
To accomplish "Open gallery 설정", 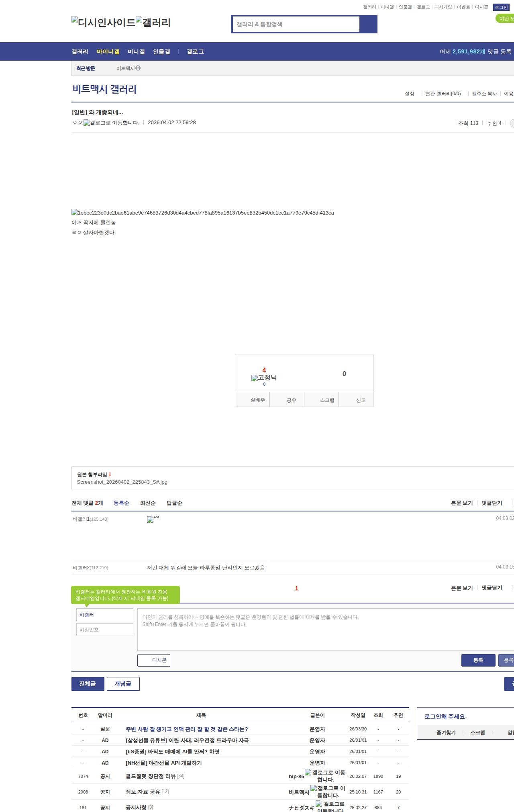I will click(x=409, y=94).
